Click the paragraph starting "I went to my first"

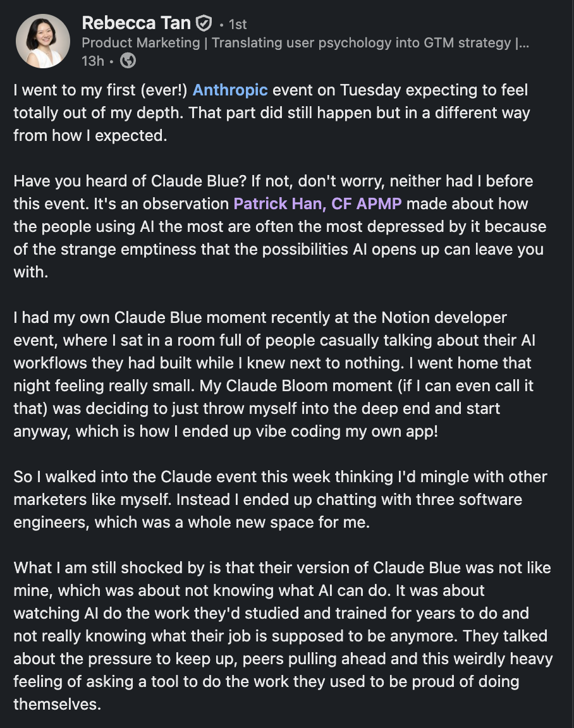pos(272,112)
